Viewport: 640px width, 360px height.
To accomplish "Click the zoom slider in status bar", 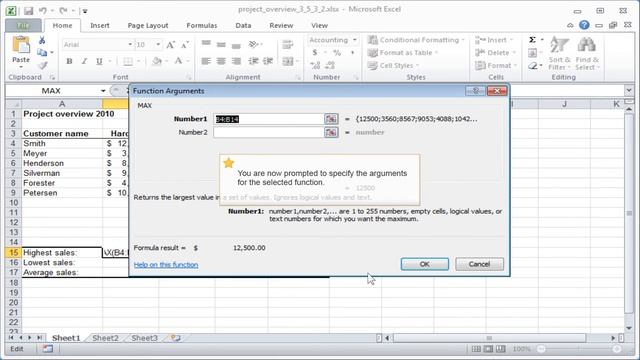I will pyautogui.click(x=579, y=349).
